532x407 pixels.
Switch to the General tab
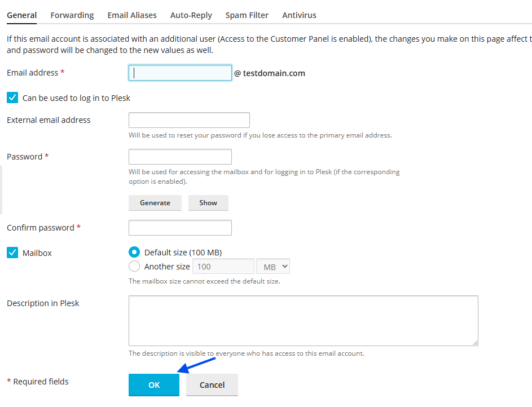[21, 15]
